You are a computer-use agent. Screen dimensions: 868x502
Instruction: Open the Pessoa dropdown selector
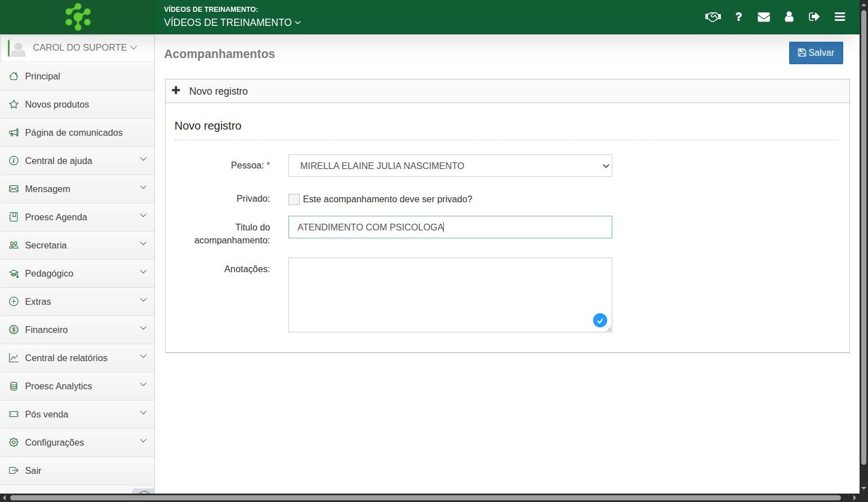(450, 166)
